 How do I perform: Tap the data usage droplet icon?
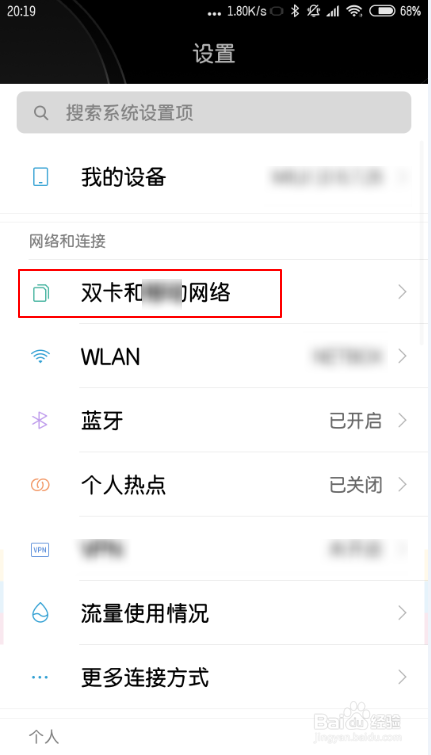pos(40,613)
